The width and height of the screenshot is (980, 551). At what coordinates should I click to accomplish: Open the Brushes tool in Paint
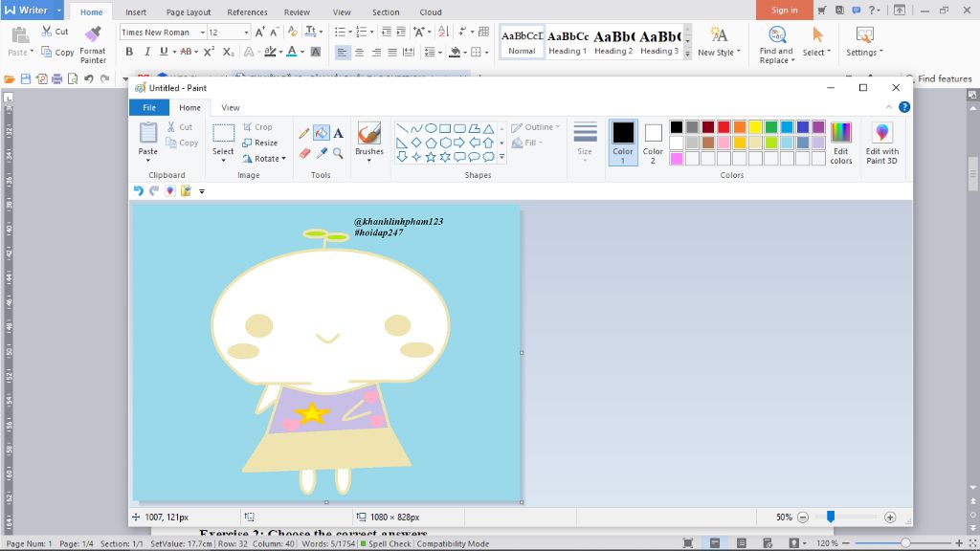tap(369, 142)
